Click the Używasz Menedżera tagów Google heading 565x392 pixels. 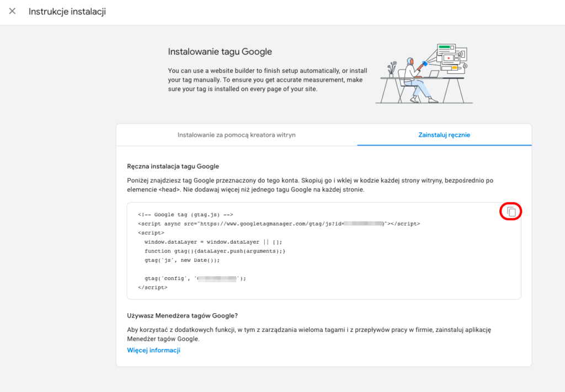click(x=182, y=315)
